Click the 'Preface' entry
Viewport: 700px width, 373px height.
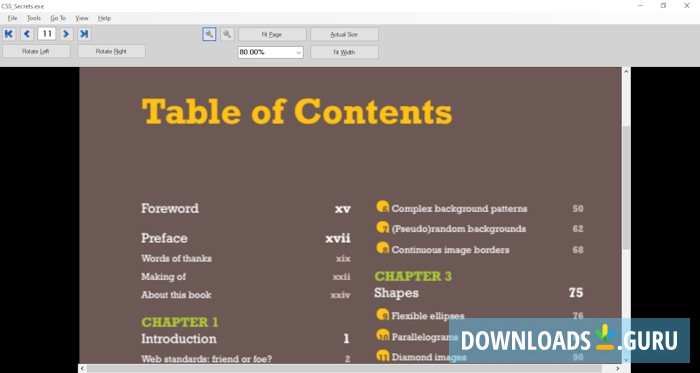point(164,238)
